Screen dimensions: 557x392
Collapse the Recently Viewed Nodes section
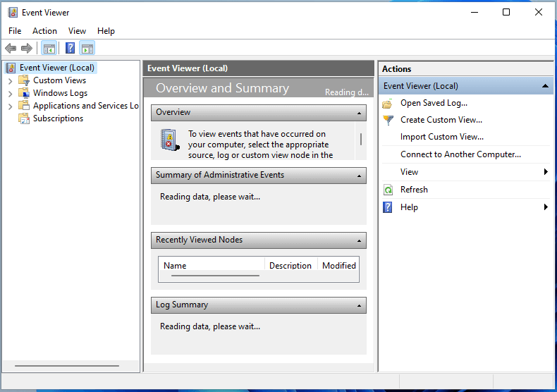(359, 240)
